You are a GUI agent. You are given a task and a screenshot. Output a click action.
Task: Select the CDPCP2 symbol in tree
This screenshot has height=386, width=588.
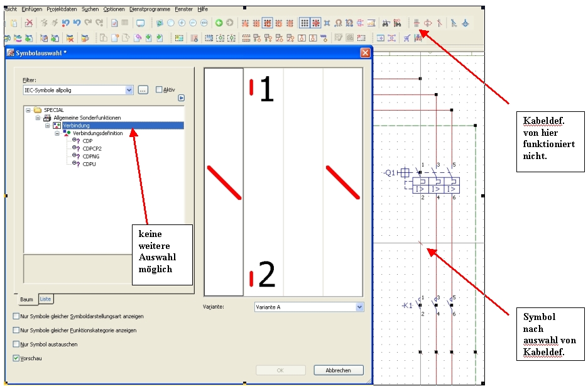pos(92,148)
